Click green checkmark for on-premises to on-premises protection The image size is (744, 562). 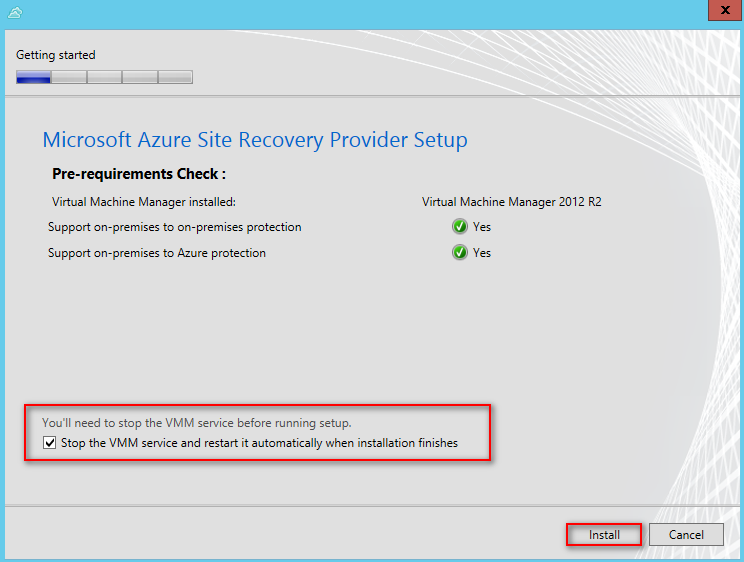tap(460, 227)
